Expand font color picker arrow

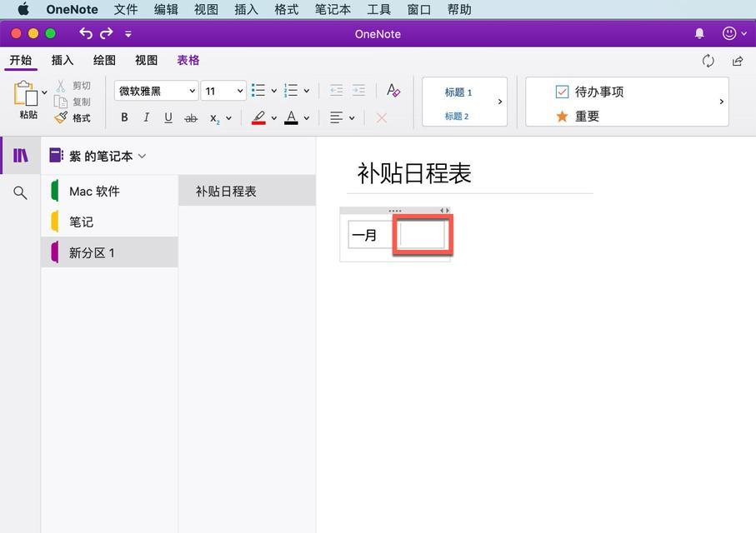pyautogui.click(x=307, y=117)
